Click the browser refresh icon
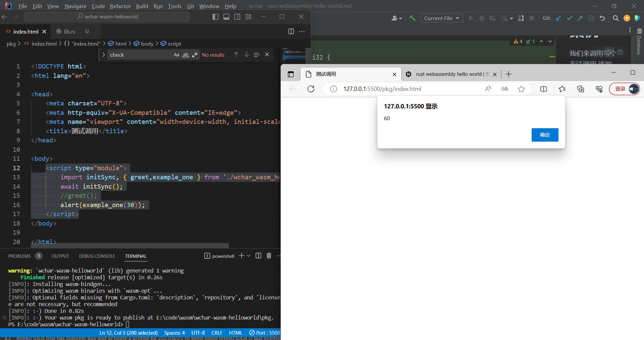The width and height of the screenshot is (644, 340). [x=311, y=89]
